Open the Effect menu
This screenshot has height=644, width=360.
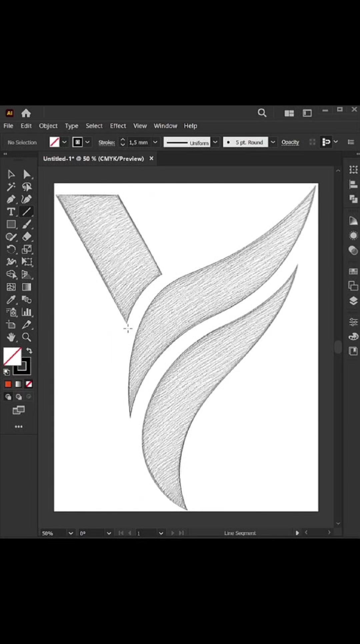[x=118, y=126]
